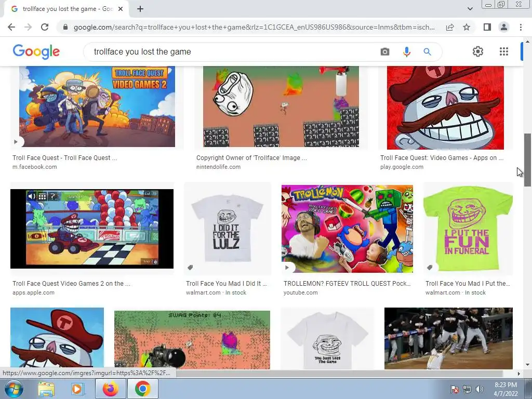Open Troll Face Quest Video Games 2 thumbnail
This screenshot has width=532, height=399.
(x=97, y=107)
